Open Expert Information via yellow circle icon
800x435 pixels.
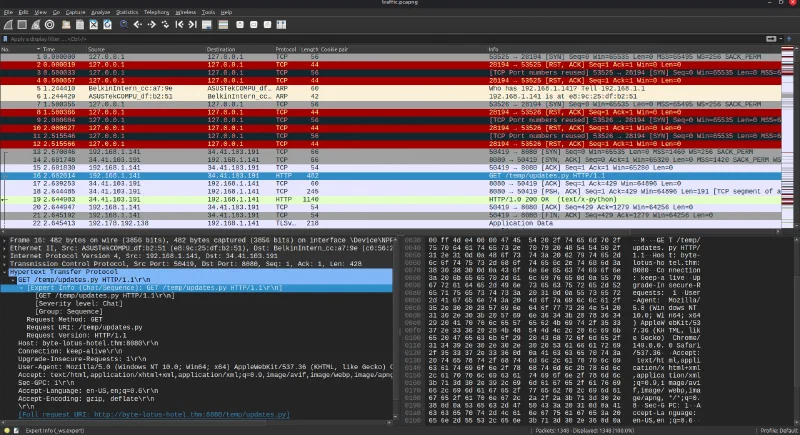7,430
